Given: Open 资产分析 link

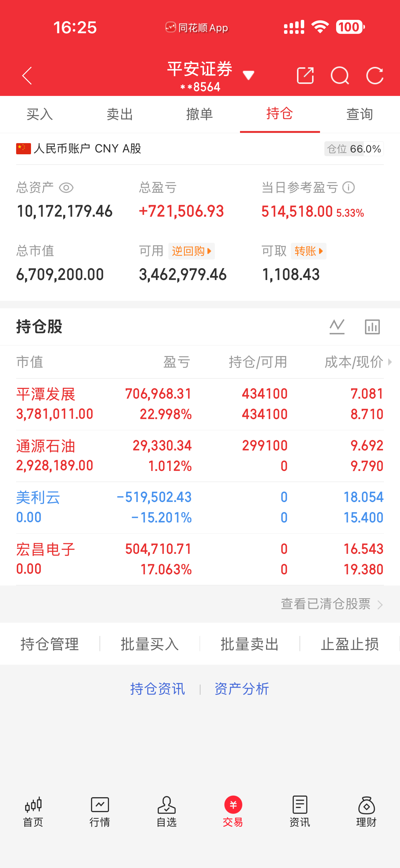Looking at the screenshot, I should tap(242, 689).
